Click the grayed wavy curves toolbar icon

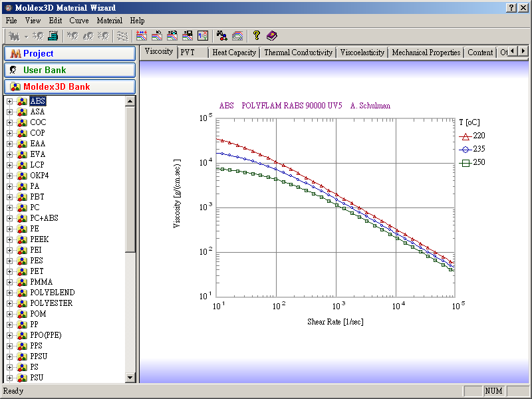122,36
